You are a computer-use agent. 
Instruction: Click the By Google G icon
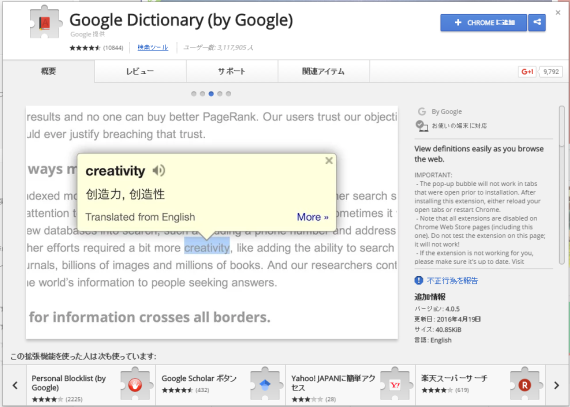pyautogui.click(x=422, y=112)
